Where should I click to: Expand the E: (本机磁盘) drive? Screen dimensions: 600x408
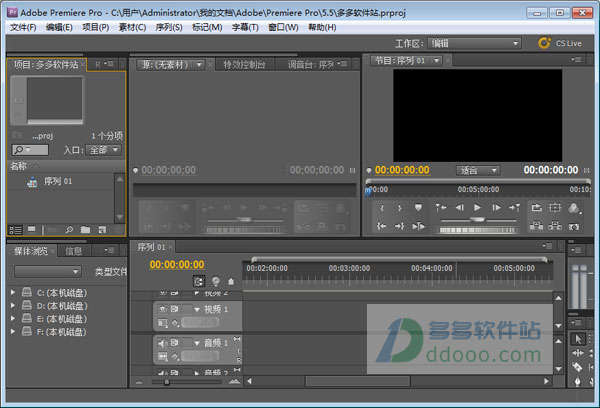tap(13, 318)
